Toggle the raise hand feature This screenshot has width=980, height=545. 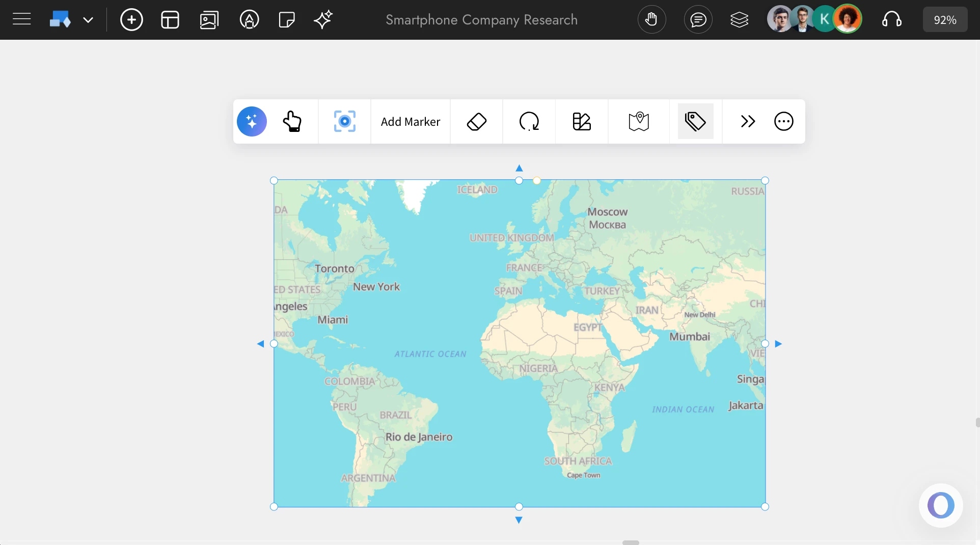[x=652, y=19]
